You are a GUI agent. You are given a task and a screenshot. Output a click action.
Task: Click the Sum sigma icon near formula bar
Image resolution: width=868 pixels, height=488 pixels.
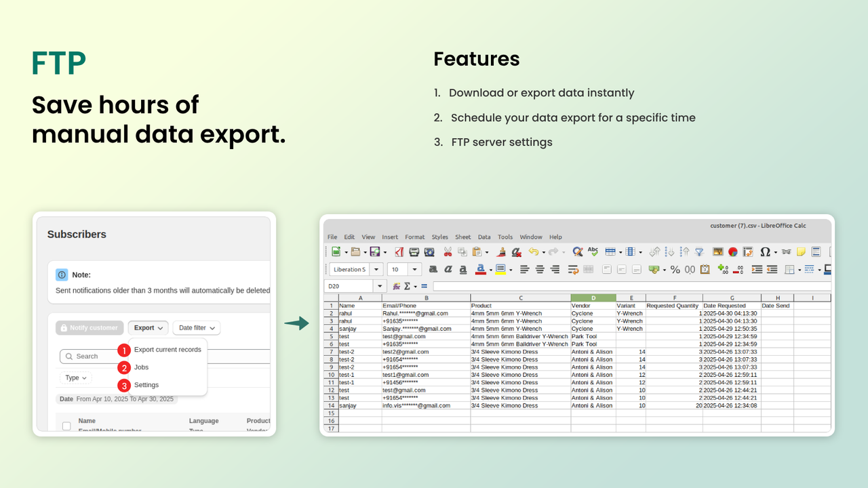click(408, 286)
